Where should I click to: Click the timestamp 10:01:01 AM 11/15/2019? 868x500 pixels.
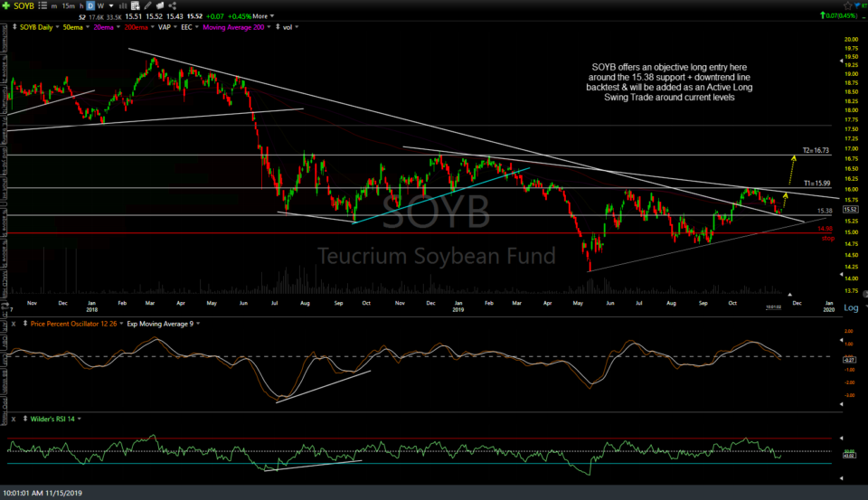[42, 493]
